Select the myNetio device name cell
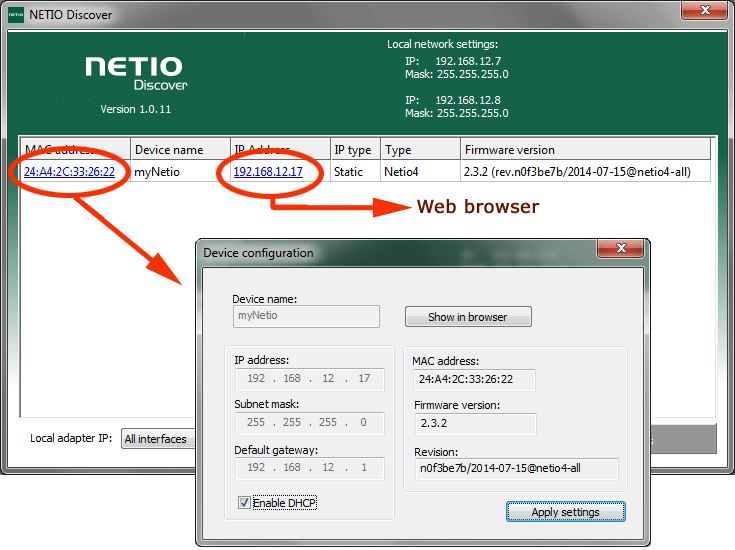The image size is (735, 550). pos(180,172)
